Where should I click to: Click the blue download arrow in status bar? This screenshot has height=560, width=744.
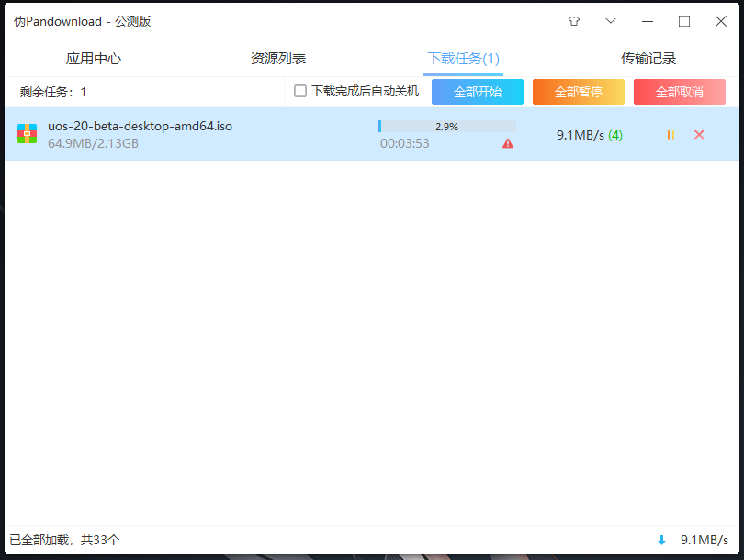[661, 540]
